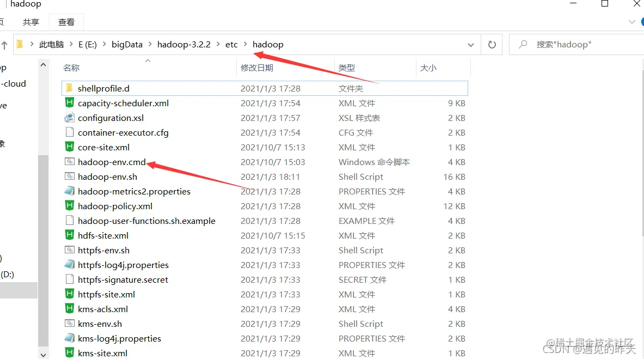The height and width of the screenshot is (359, 644).
Task: Select the file name hdfs-site.xml
Action: coord(103,236)
